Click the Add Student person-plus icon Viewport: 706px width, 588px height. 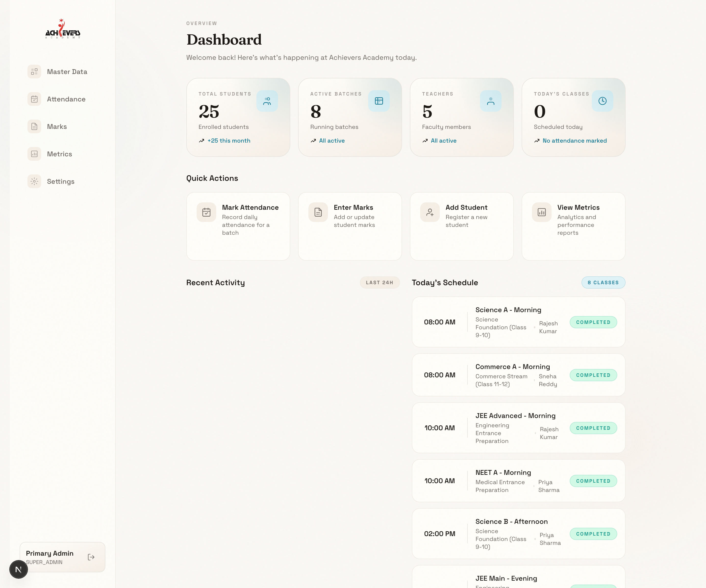point(430,212)
